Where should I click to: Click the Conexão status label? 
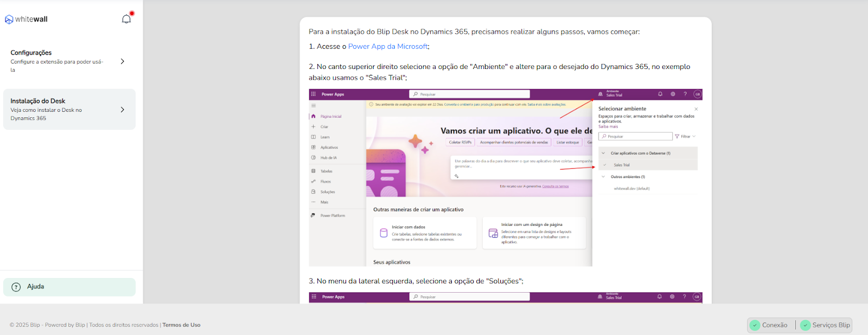774,325
